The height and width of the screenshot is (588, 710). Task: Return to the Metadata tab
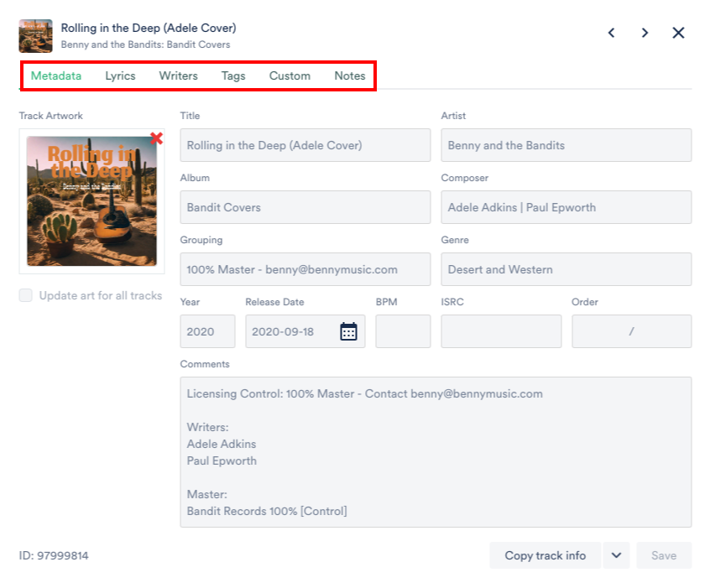[x=55, y=75]
